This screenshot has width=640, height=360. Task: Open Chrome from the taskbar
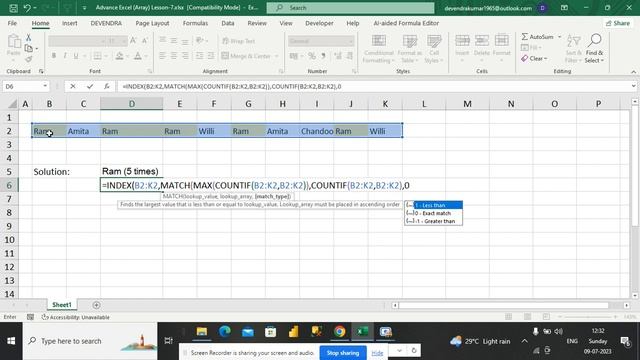pos(339,332)
